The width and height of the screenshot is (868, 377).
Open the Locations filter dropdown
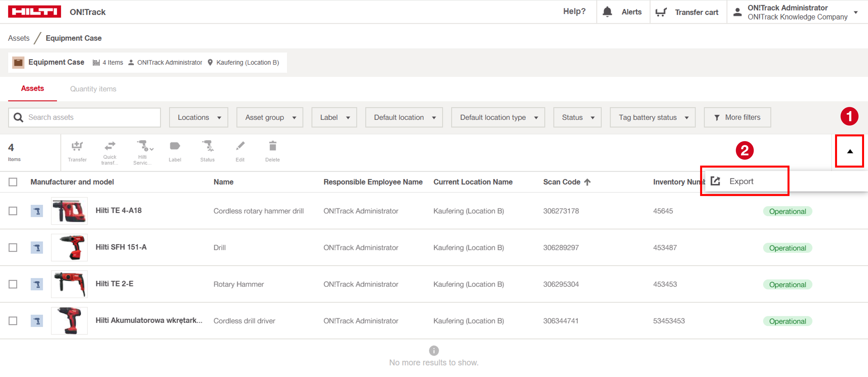point(199,117)
